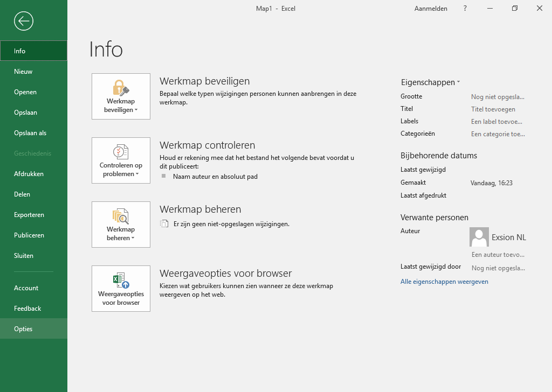
Task: Click Sluiten to close the workbook
Action: pyautogui.click(x=33, y=256)
